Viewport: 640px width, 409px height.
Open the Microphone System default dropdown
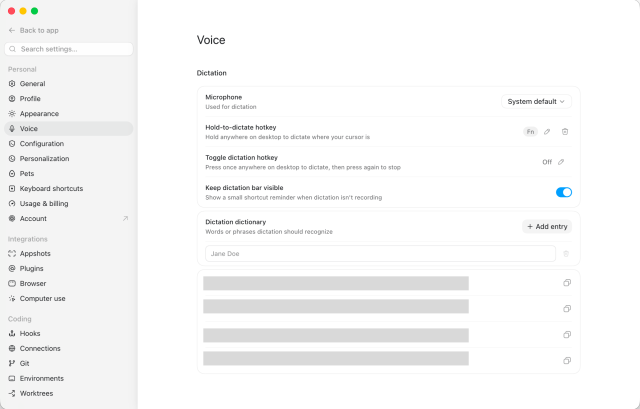(x=536, y=101)
